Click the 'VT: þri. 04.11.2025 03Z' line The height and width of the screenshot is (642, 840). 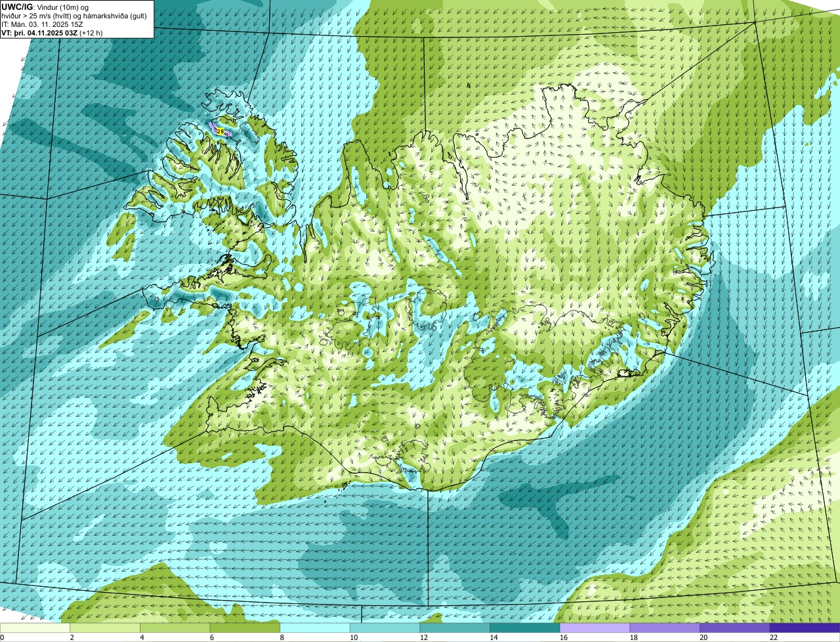point(39,33)
